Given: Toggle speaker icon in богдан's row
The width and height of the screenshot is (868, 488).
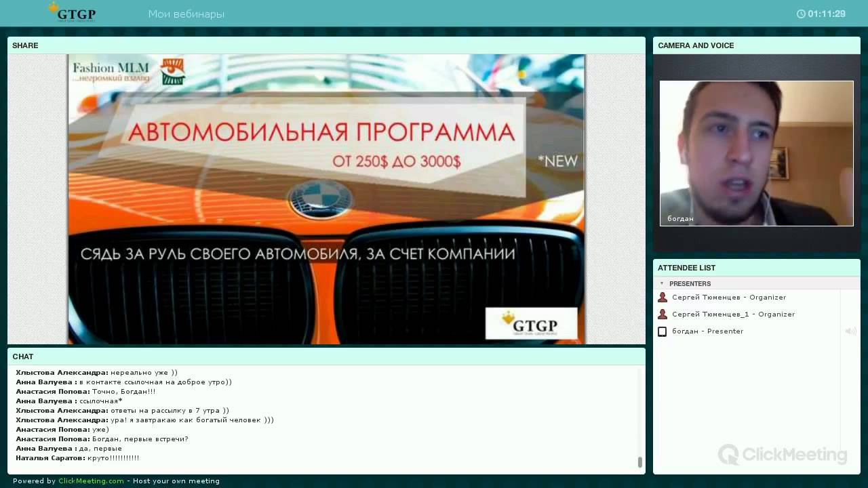Looking at the screenshot, I should pyautogui.click(x=850, y=331).
